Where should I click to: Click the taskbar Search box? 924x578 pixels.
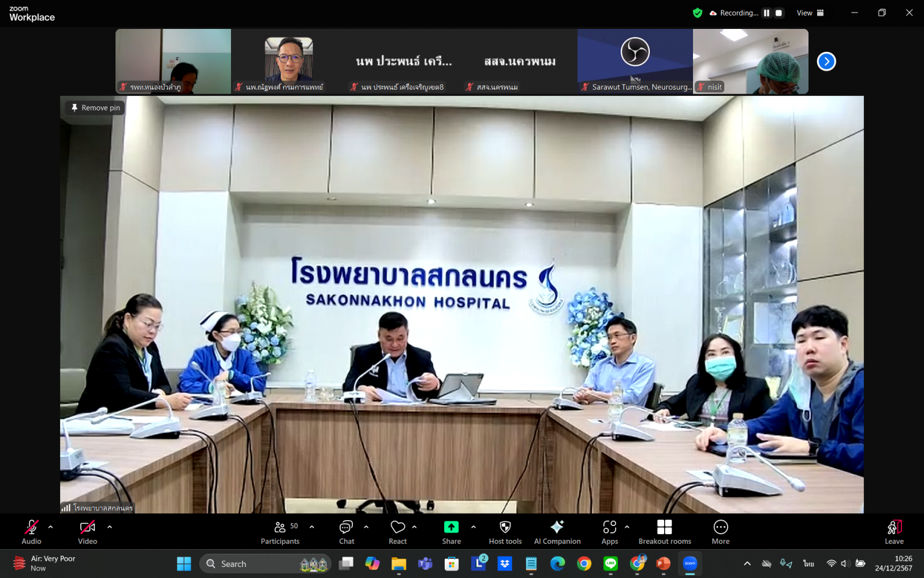pos(266,564)
